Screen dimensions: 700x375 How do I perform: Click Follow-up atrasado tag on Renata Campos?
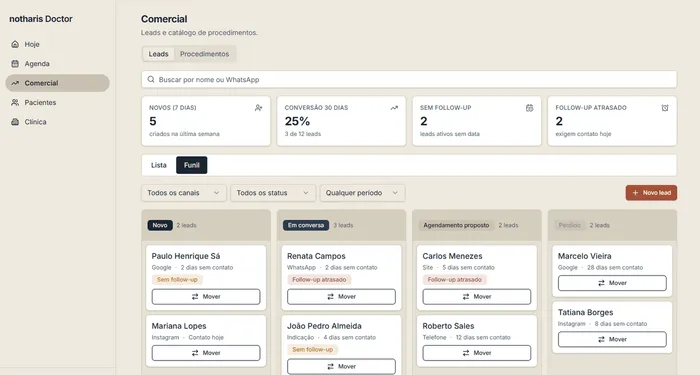click(319, 279)
